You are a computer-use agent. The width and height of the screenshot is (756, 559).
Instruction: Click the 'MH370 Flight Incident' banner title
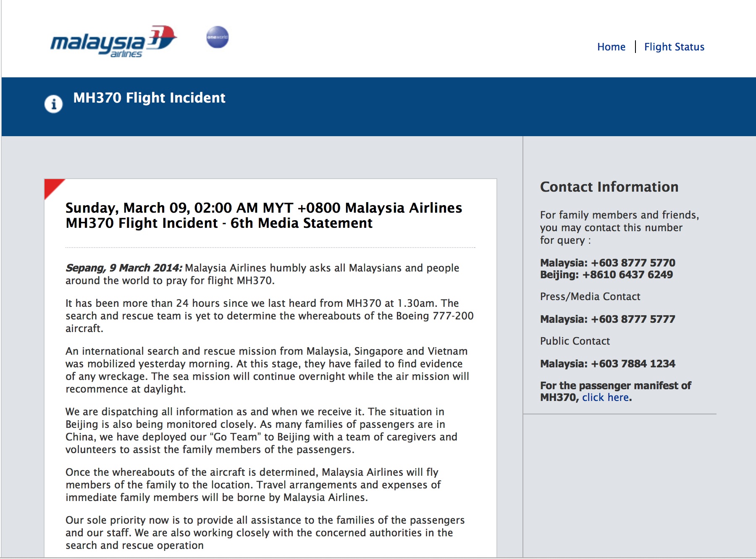(x=149, y=98)
